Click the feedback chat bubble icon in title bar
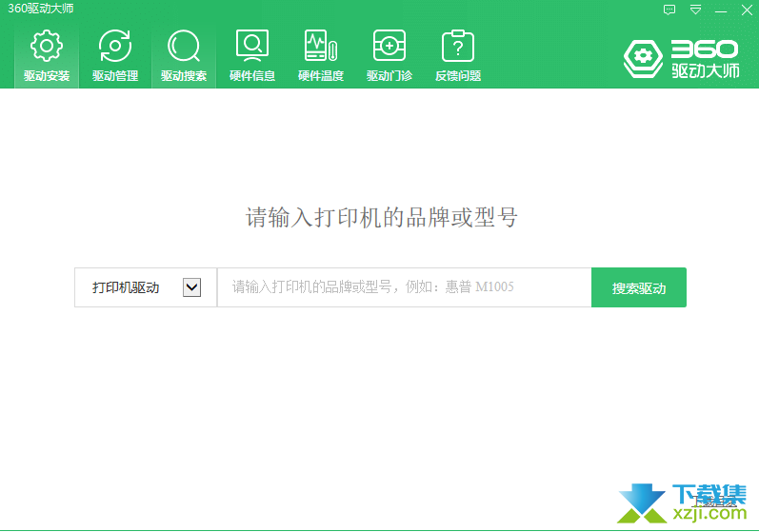This screenshot has width=759, height=532. tap(669, 10)
